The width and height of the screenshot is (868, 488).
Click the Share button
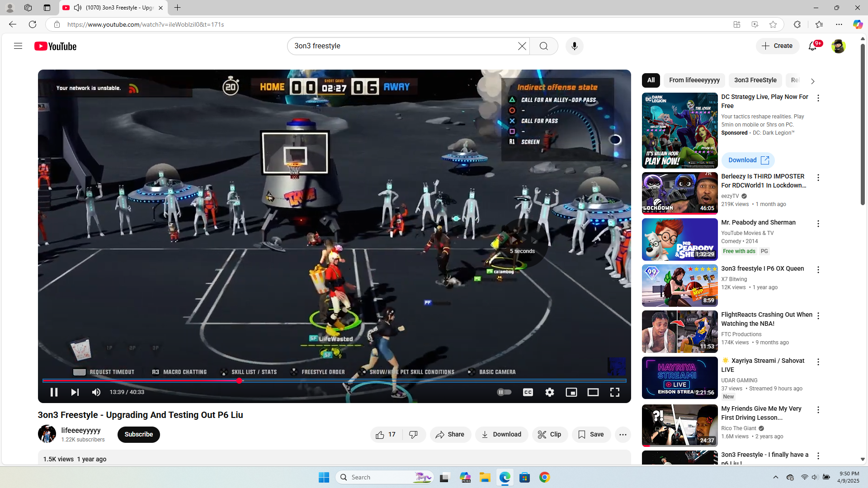pos(450,434)
